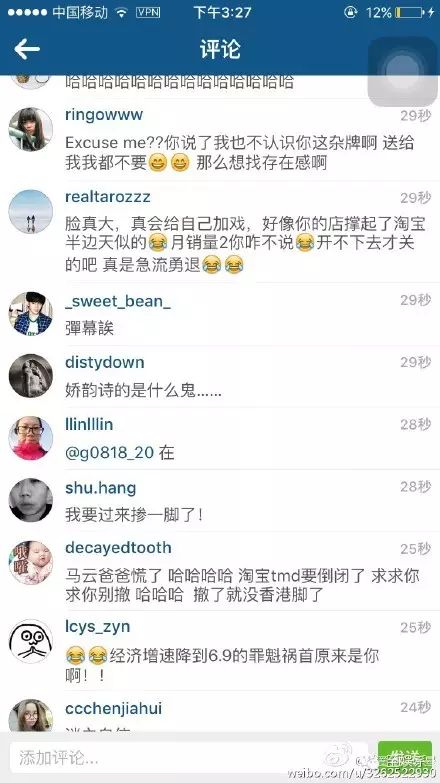Tap the @g0818_20 mention
Viewport: 440px width, 783px height.
pyautogui.click(x=110, y=453)
